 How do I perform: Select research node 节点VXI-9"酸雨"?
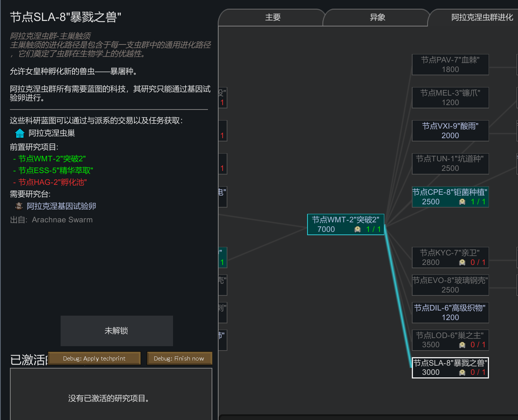pyautogui.click(x=450, y=131)
